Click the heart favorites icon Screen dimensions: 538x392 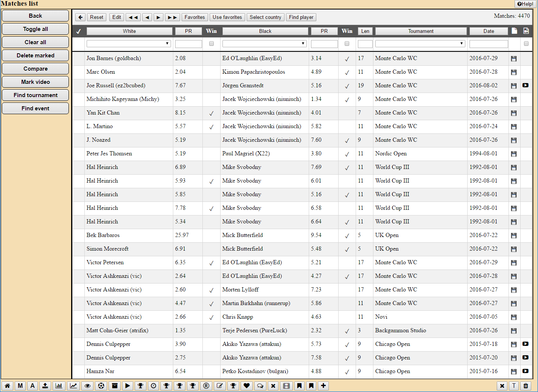pos(247,386)
